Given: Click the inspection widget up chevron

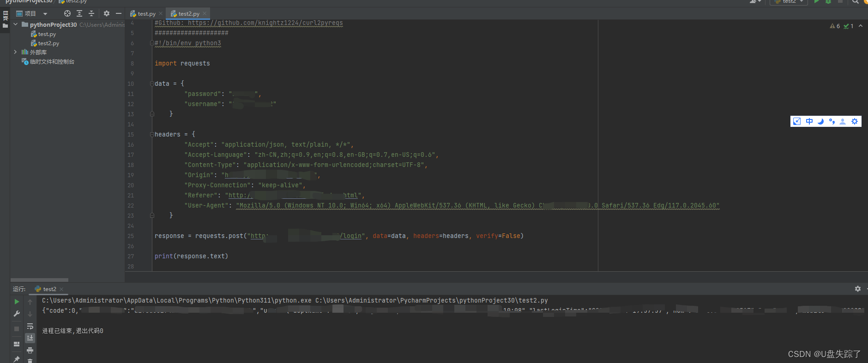Looking at the screenshot, I should 861,26.
